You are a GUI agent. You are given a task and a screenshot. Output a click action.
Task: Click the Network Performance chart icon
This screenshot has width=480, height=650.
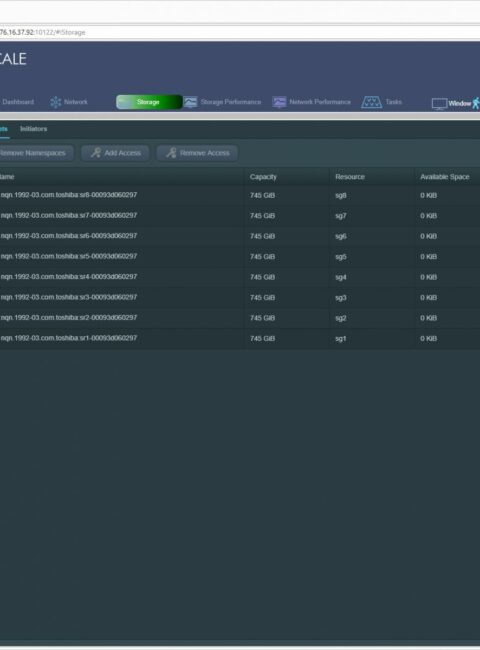coord(279,102)
